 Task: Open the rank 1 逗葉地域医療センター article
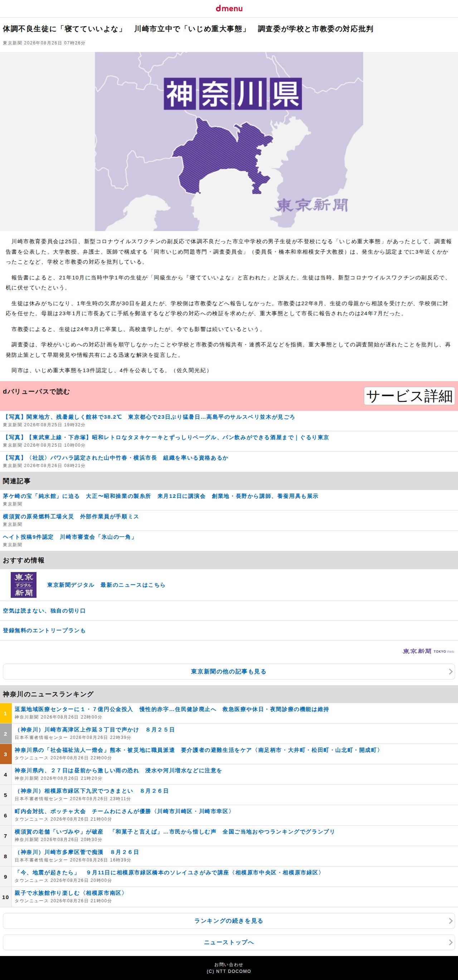click(x=172, y=709)
